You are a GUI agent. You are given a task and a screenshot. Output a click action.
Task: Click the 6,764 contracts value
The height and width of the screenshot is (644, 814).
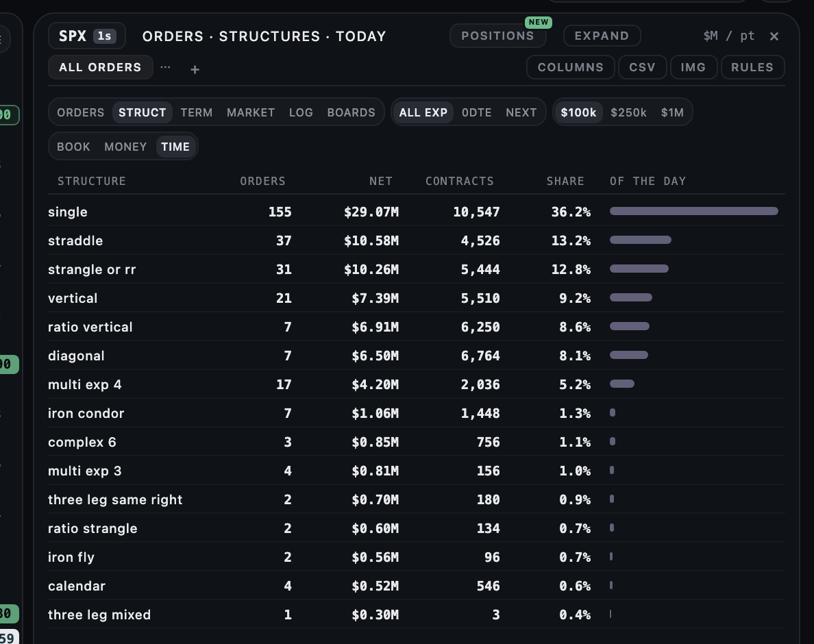[x=480, y=356]
